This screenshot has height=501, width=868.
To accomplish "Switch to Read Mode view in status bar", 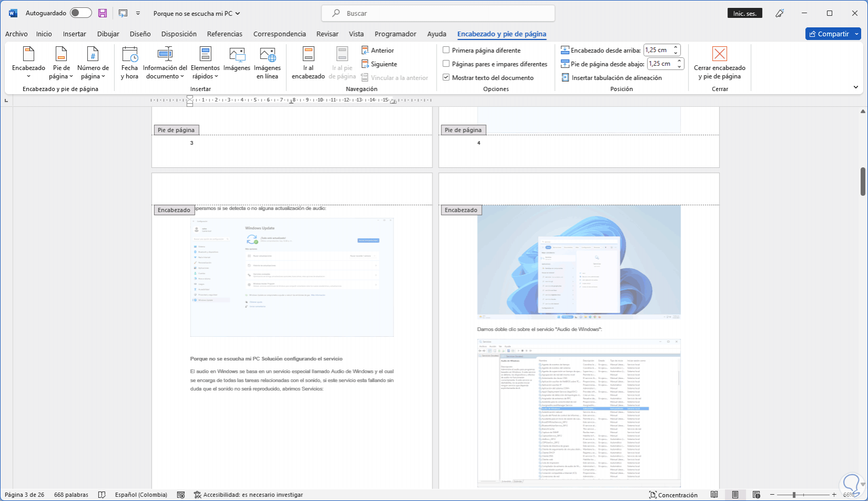I will [x=714, y=495].
